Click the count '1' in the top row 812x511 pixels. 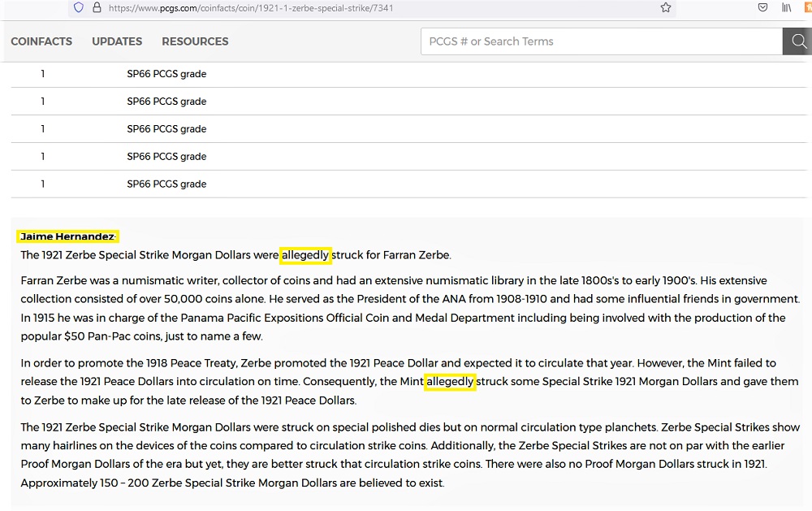(x=43, y=74)
